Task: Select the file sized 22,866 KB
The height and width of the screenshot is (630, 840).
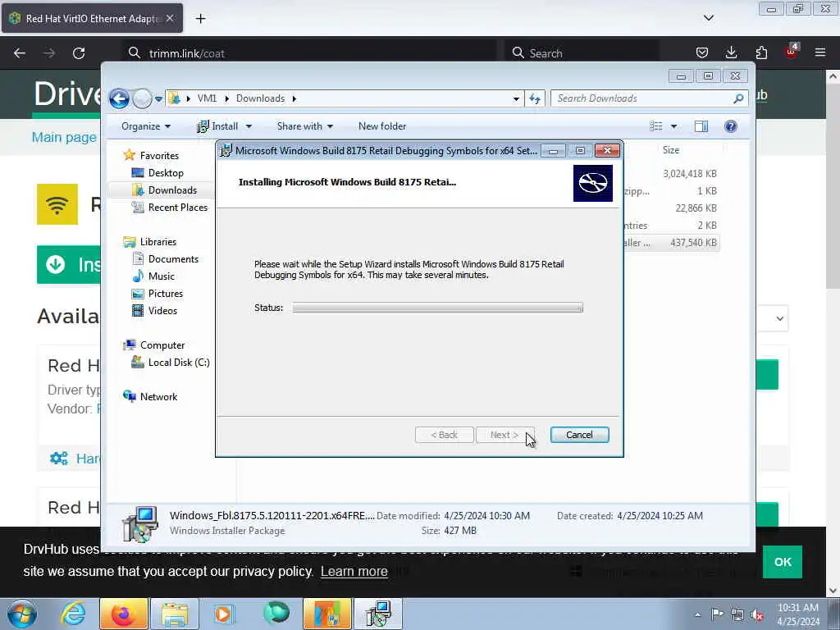Action: point(696,208)
